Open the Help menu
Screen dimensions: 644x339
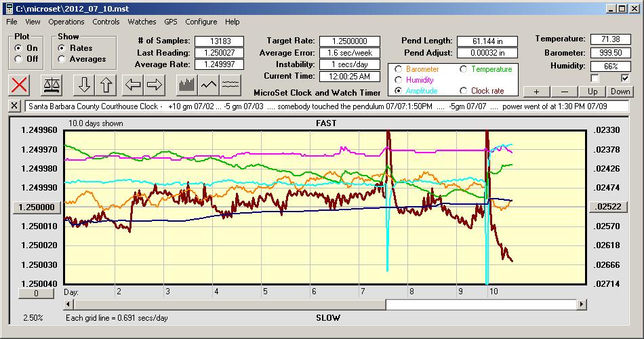click(232, 22)
